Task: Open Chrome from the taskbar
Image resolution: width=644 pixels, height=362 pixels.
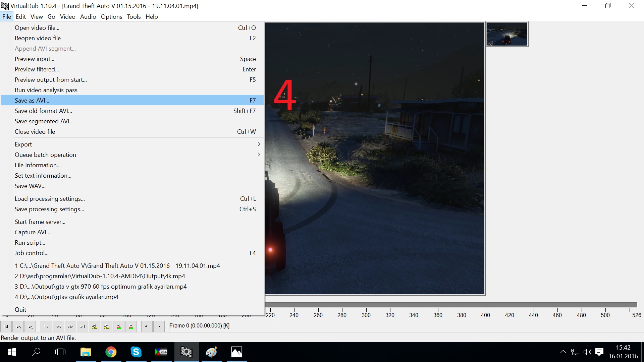Action: pyautogui.click(x=111, y=352)
